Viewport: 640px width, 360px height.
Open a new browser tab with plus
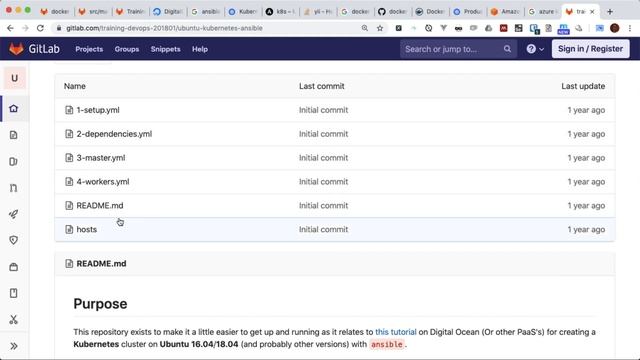[610, 11]
